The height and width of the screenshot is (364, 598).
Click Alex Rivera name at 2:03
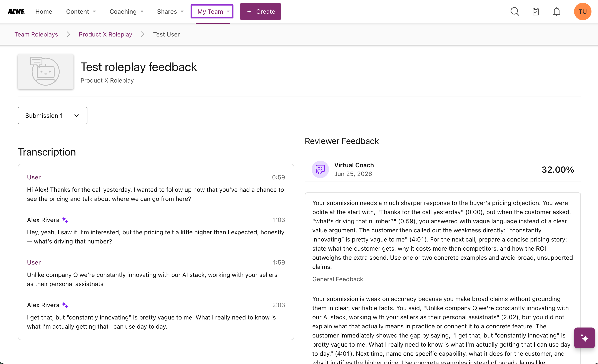point(43,305)
